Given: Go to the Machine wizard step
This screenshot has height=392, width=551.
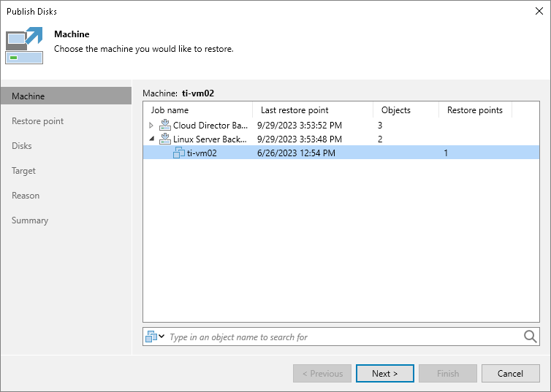Looking at the screenshot, I should coord(66,96).
